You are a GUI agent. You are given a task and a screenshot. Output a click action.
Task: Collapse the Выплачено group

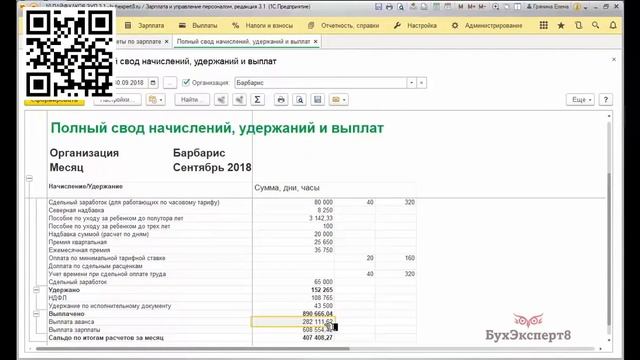(36, 314)
